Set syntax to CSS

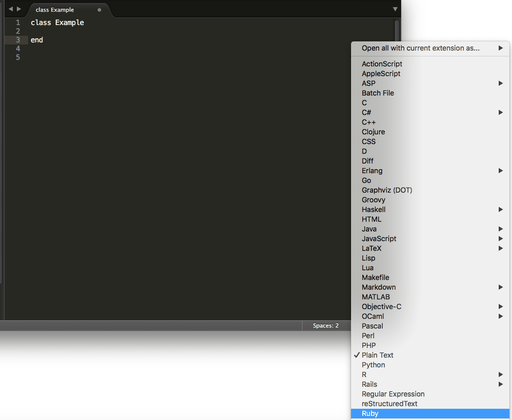(x=430, y=142)
